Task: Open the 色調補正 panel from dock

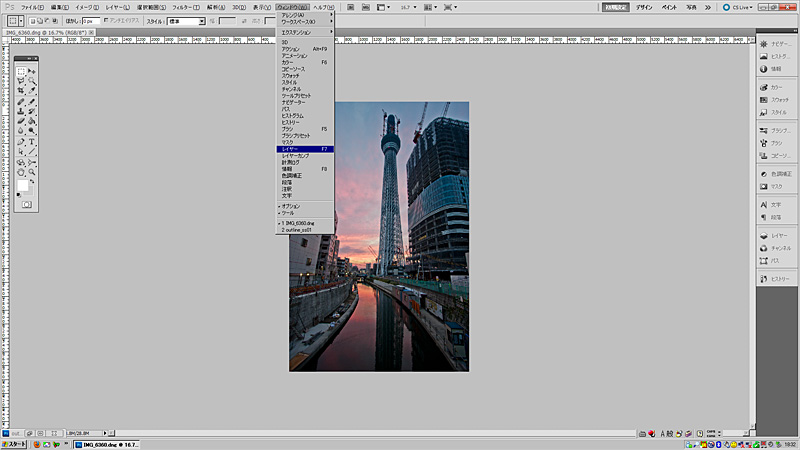Action: tap(776, 174)
